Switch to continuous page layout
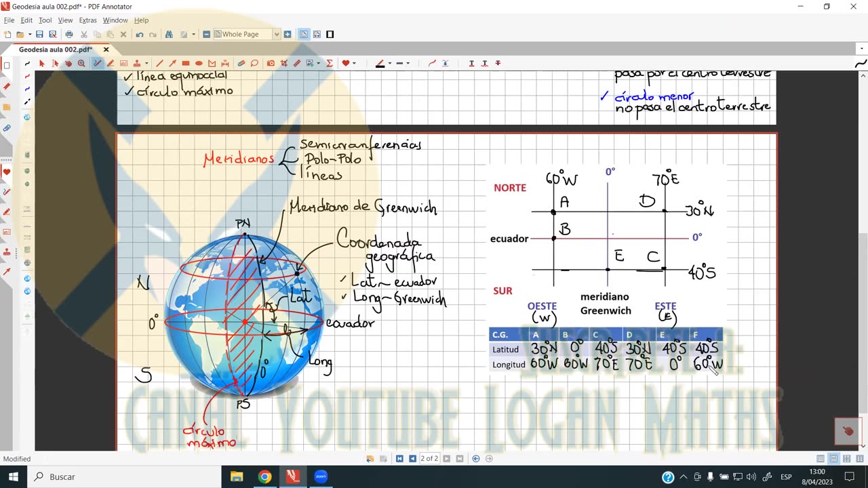Viewport: 868px width, 488px height. click(x=833, y=459)
